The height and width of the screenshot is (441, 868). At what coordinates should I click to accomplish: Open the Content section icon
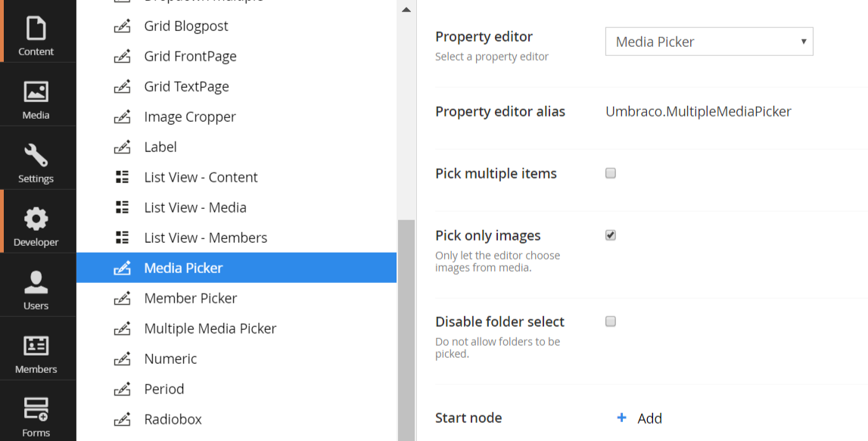coord(36,29)
